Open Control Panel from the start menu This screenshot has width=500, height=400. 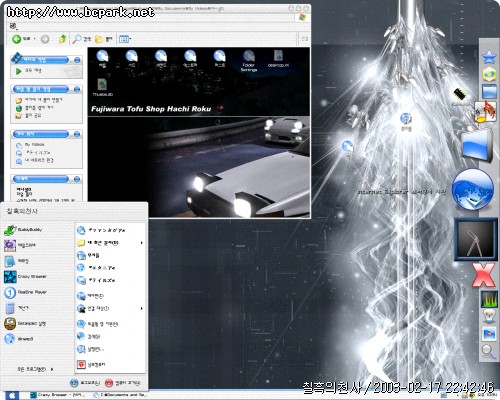(90, 296)
